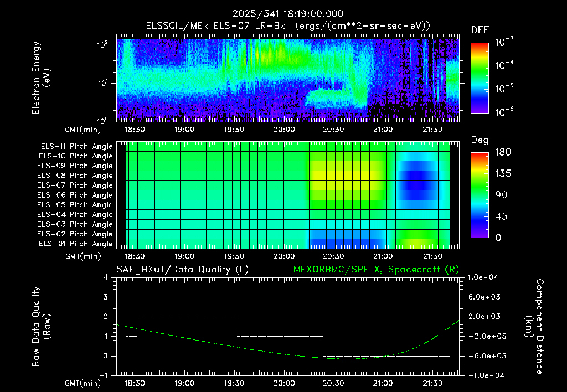567x392 pixels.
Task: Click the data quality level 0 line segment
Action: [x=386, y=356]
